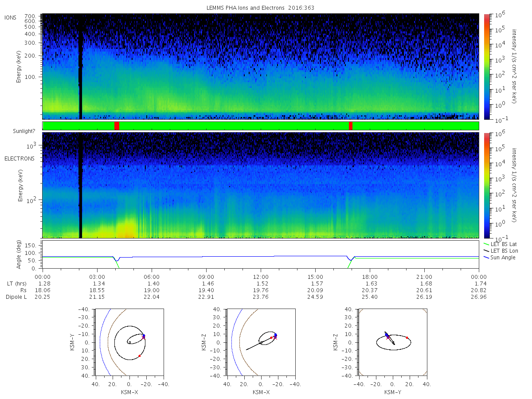Click the ions intensity color bar
This screenshot has height=399, width=532.
pyautogui.click(x=486, y=66)
